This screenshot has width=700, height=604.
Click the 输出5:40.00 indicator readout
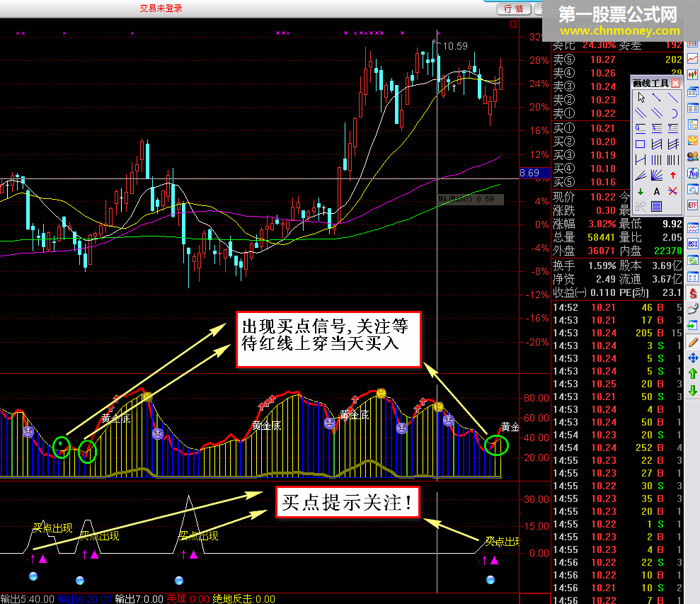coord(27,598)
